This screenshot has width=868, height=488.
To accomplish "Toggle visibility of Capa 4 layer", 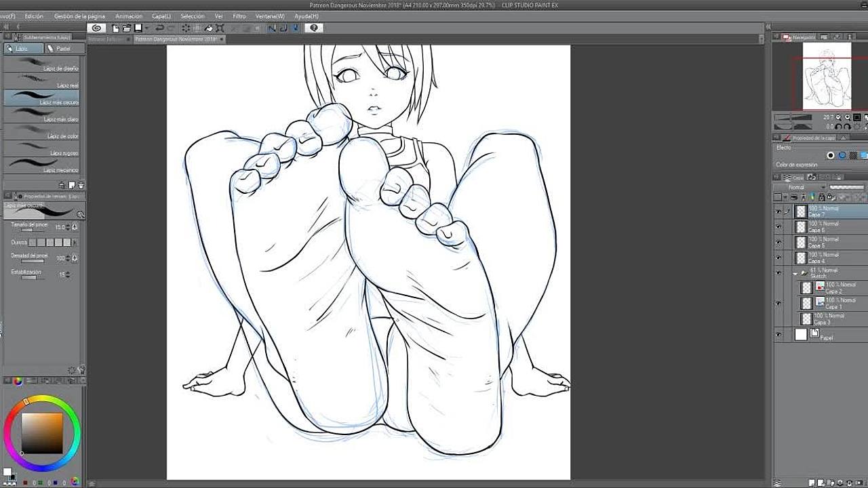I will point(778,258).
